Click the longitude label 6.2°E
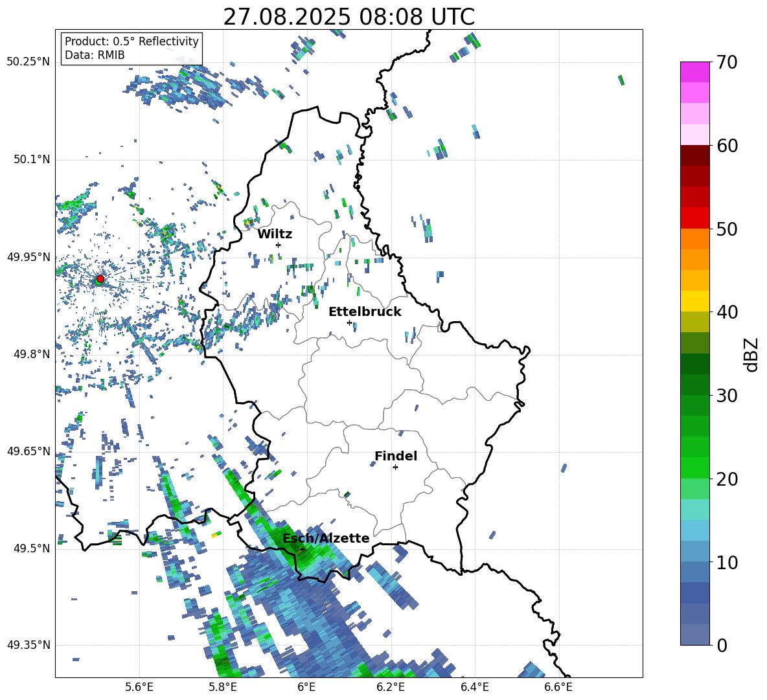The image size is (767, 700). [391, 687]
